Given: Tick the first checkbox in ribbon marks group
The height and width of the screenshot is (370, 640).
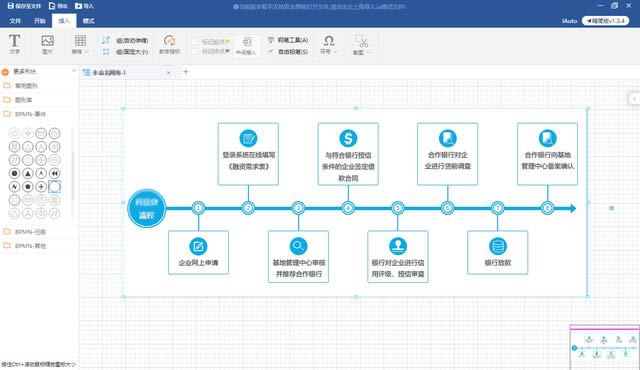Looking at the screenshot, I should pyautogui.click(x=195, y=42).
